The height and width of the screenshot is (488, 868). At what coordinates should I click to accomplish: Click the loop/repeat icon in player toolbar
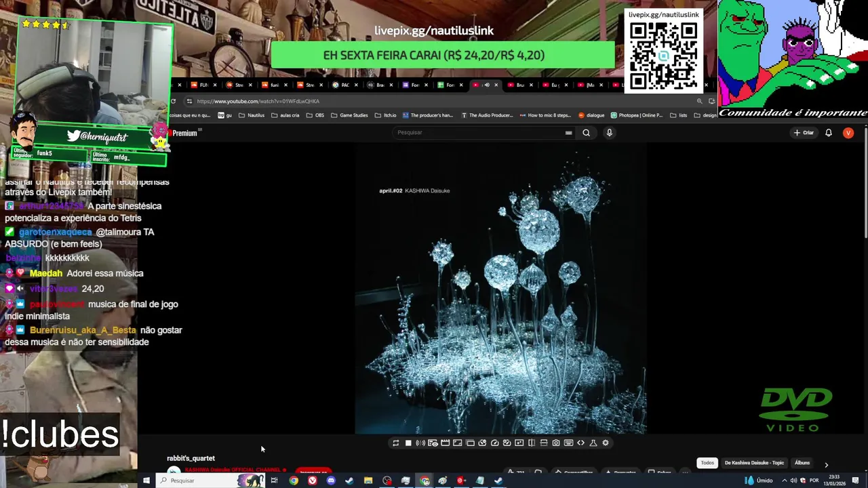tap(396, 443)
